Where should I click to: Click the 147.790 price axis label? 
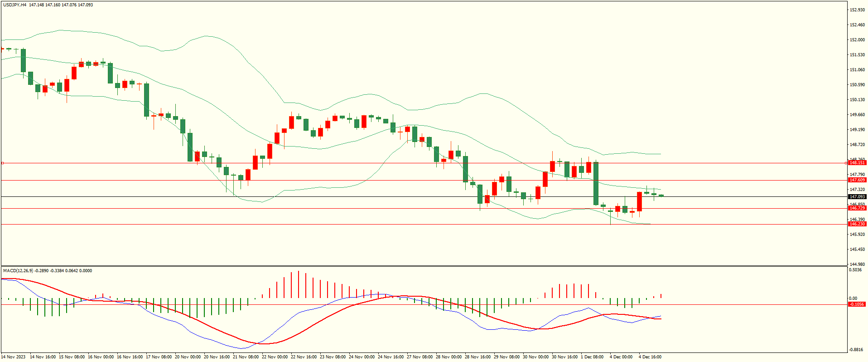pos(857,175)
